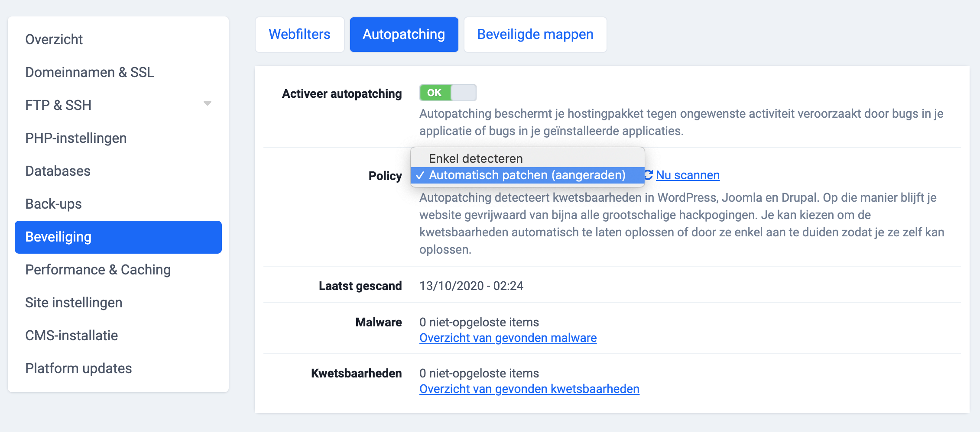Choose Automatisch patchen (aangeraden) from the list
This screenshot has width=980, height=432.
527,175
